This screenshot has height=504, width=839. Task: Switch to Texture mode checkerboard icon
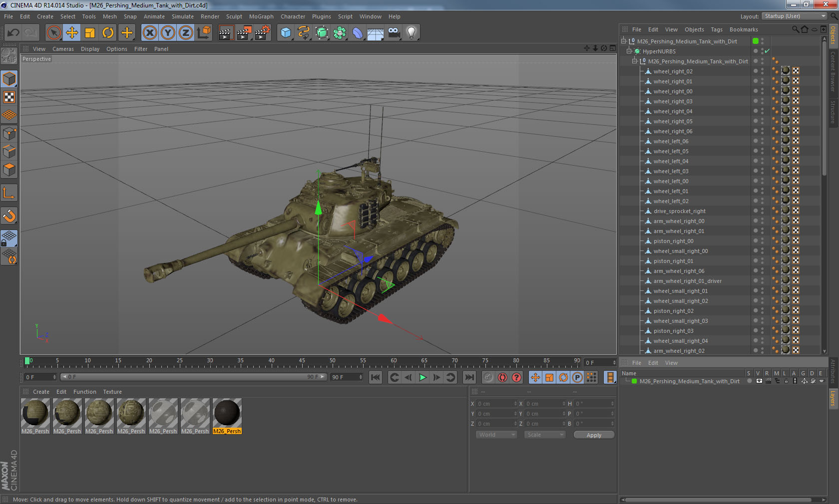point(9,97)
